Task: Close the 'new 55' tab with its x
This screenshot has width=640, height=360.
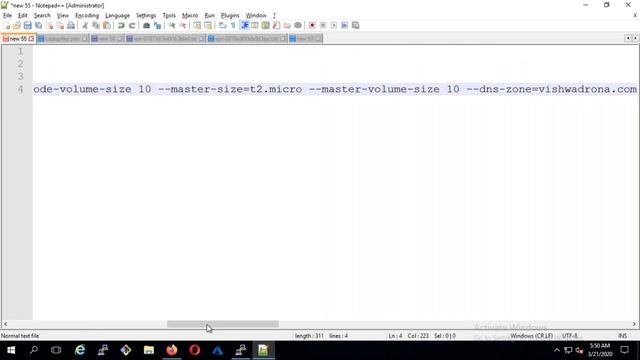Action: click(x=31, y=39)
